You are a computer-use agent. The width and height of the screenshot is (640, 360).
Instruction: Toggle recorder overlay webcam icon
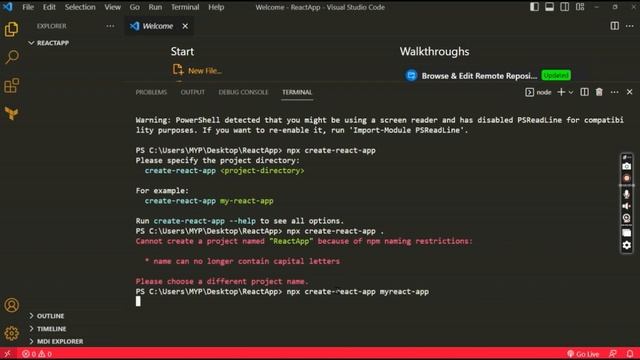(626, 218)
